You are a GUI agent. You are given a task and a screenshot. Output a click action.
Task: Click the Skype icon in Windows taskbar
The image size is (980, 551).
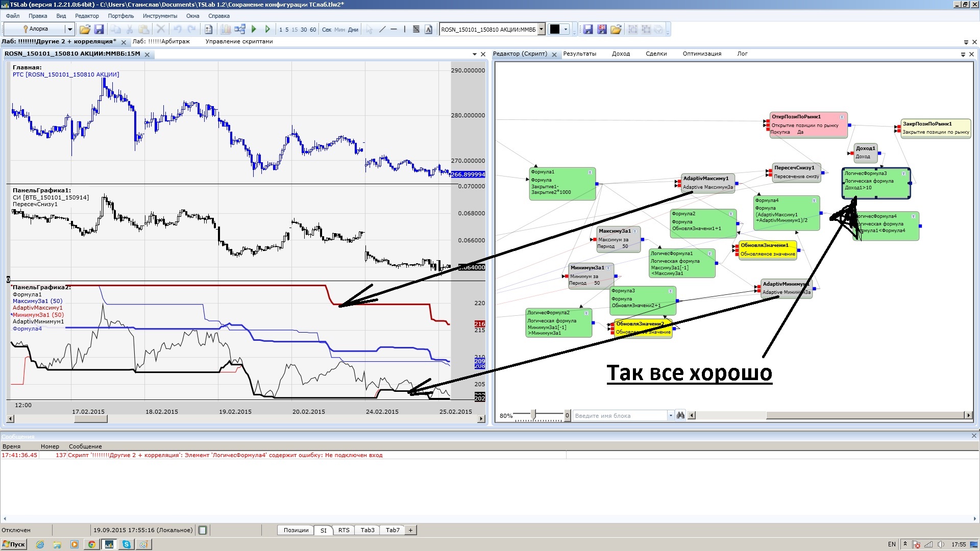126,544
